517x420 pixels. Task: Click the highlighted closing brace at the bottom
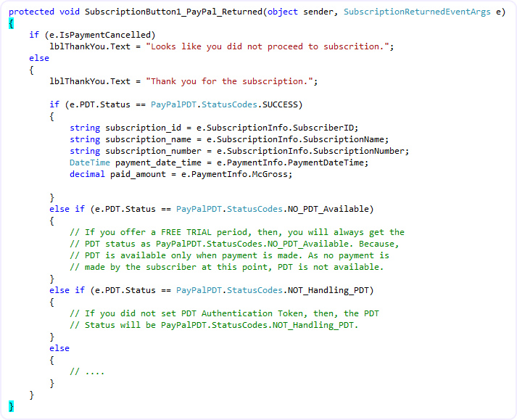[11, 406]
